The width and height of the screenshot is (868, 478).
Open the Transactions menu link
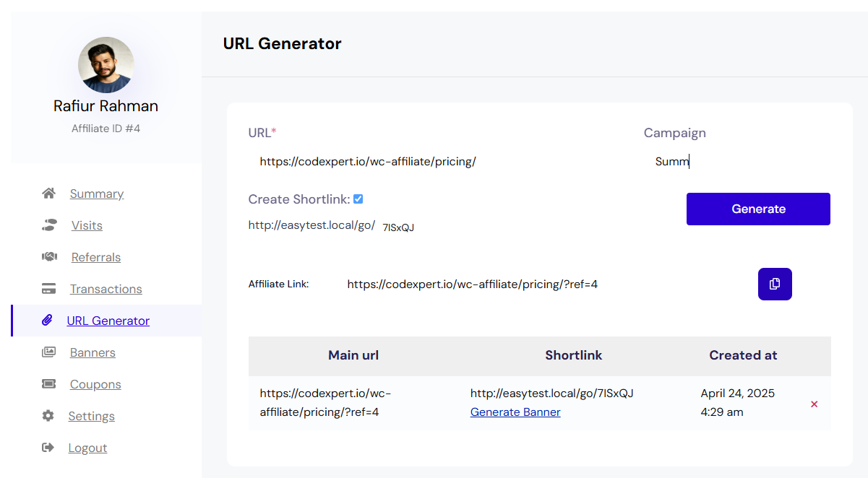click(x=106, y=289)
